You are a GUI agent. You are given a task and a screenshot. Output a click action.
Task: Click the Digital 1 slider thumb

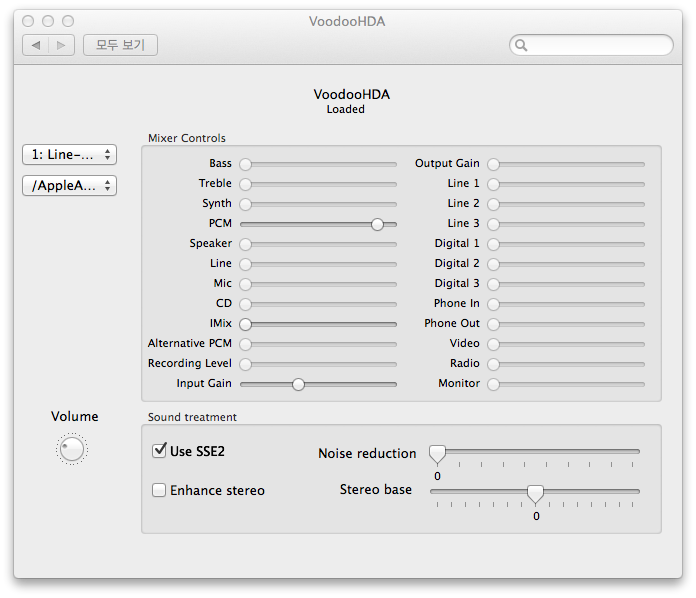click(493, 244)
